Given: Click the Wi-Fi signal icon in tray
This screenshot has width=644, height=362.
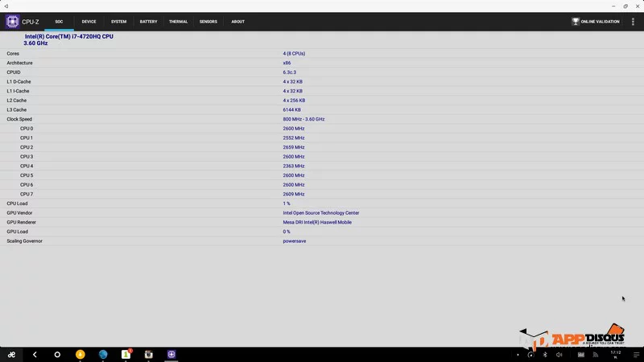Looking at the screenshot, I should point(595,355).
